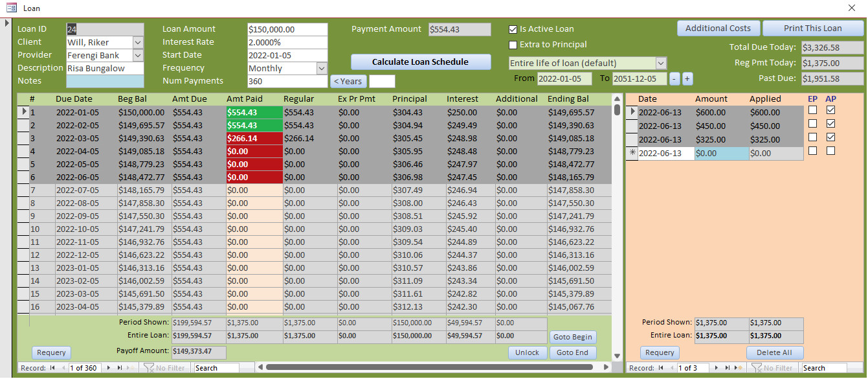
Task: Click next record arrow in schedule navigator
Action: (108, 368)
